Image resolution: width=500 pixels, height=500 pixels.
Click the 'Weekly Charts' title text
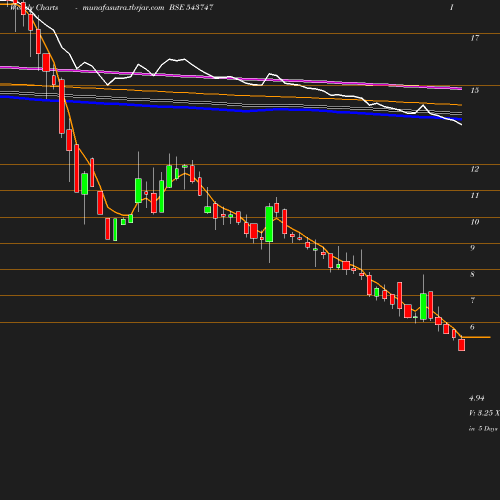[x=34, y=7]
